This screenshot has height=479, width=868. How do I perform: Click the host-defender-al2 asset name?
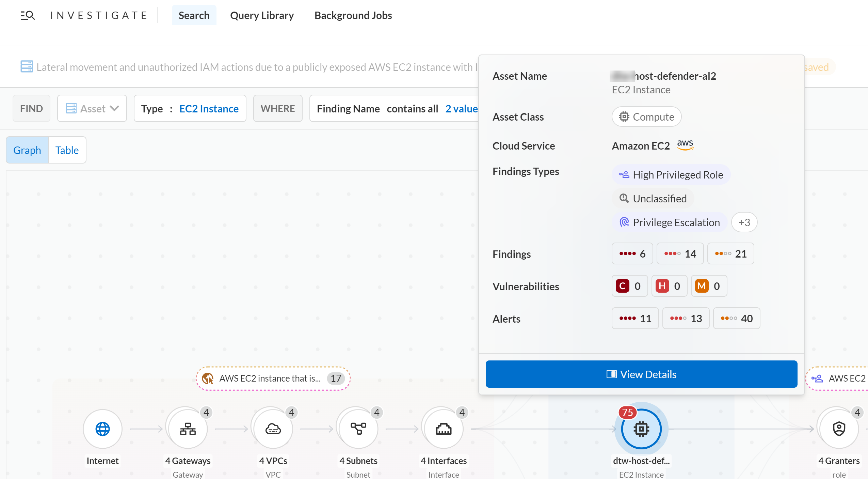(x=663, y=76)
